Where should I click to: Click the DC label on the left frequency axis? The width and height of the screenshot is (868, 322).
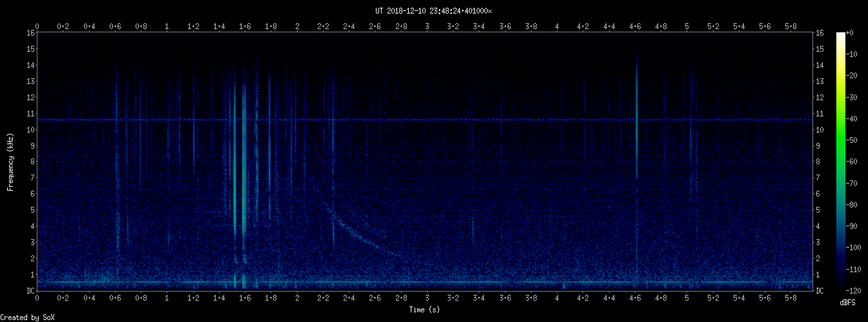[30, 291]
